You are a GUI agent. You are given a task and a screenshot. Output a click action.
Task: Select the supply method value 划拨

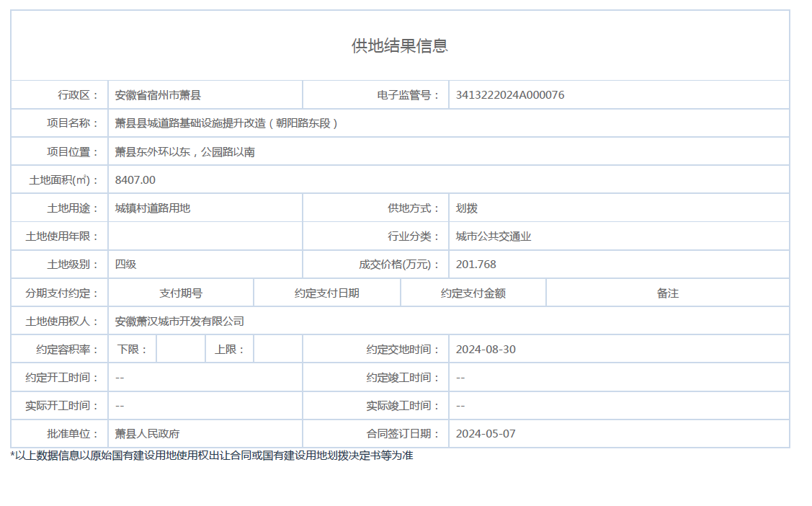(466, 208)
